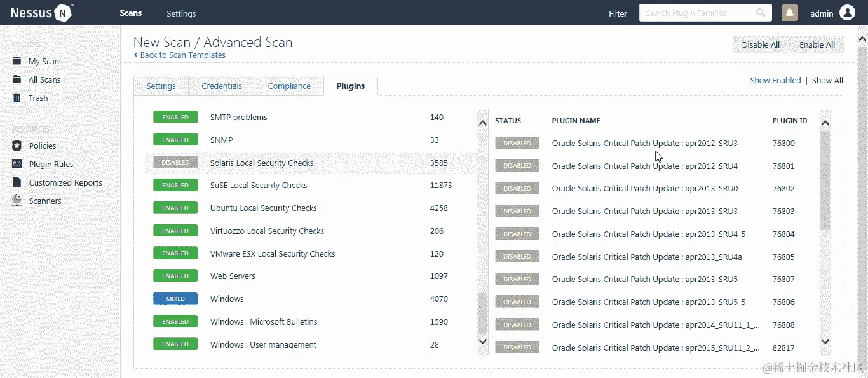Click the My Scans folder icon

[17, 61]
